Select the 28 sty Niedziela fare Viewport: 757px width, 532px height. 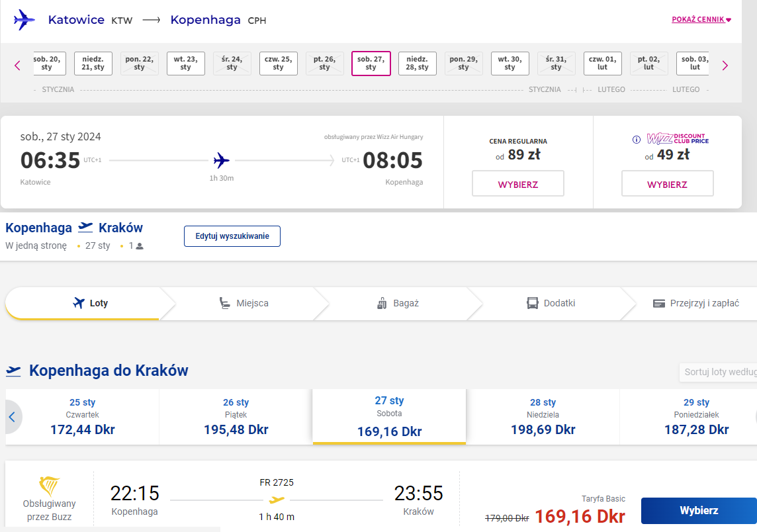543,417
